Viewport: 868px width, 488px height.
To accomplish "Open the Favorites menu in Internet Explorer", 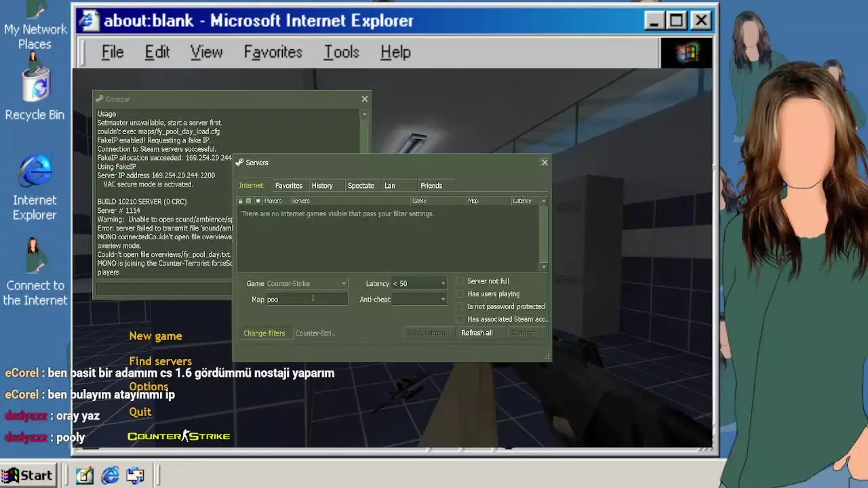I will click(x=273, y=52).
